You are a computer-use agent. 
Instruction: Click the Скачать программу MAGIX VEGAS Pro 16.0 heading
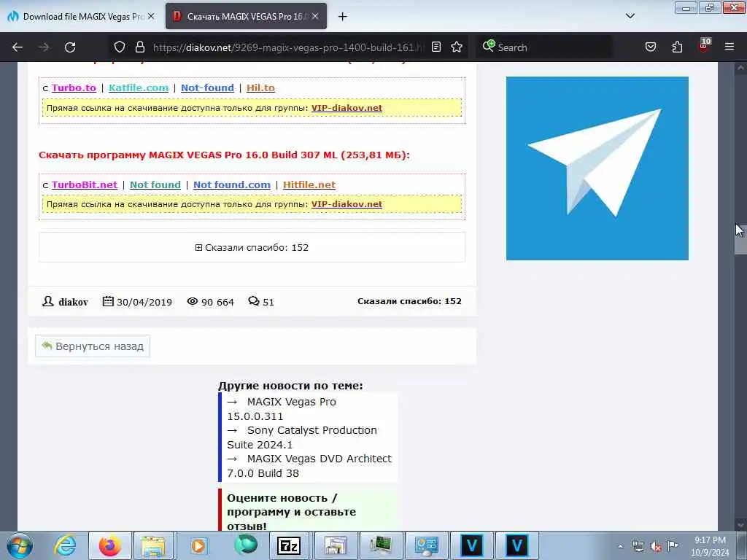coord(224,155)
